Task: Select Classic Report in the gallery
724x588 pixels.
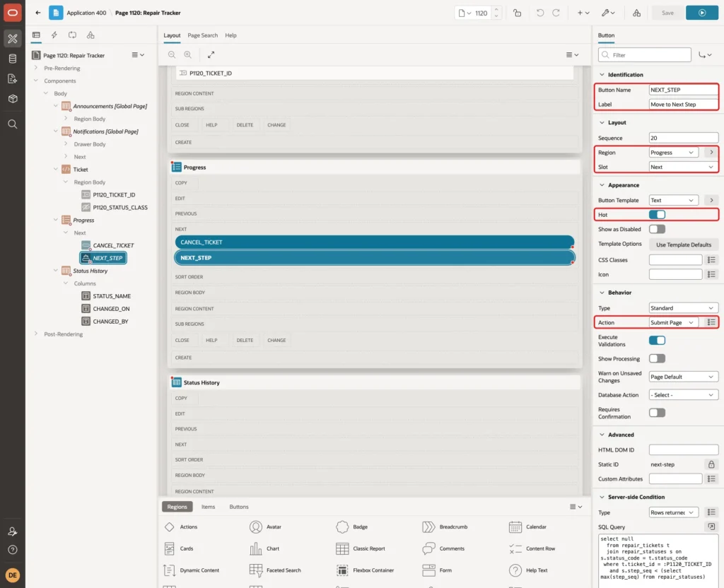Action: tap(361, 548)
